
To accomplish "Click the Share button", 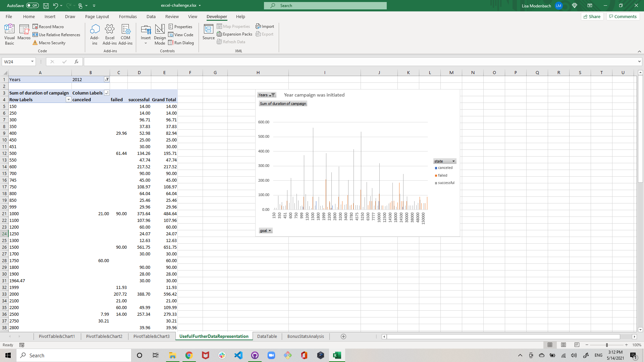I will 592,16.
